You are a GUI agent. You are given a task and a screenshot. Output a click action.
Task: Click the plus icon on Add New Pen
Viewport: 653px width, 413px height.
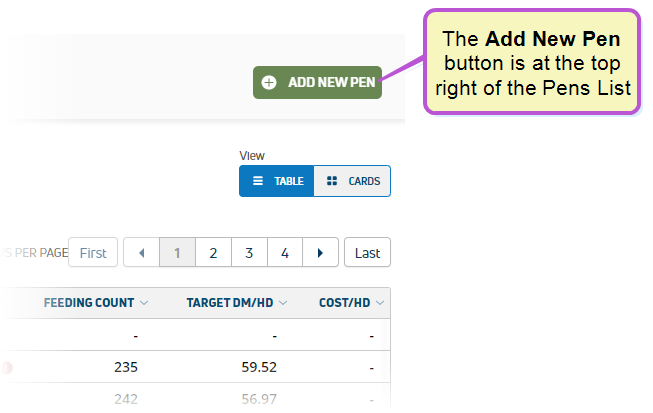tap(269, 82)
